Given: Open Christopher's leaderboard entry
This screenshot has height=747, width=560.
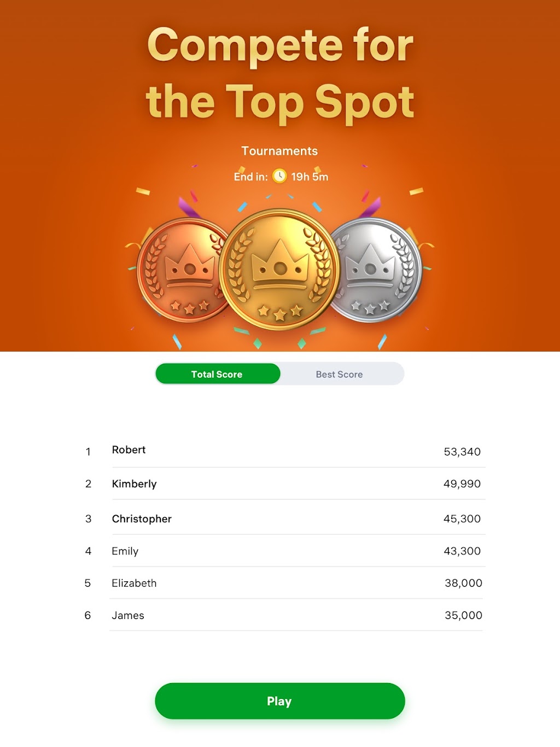Looking at the screenshot, I should tap(142, 519).
